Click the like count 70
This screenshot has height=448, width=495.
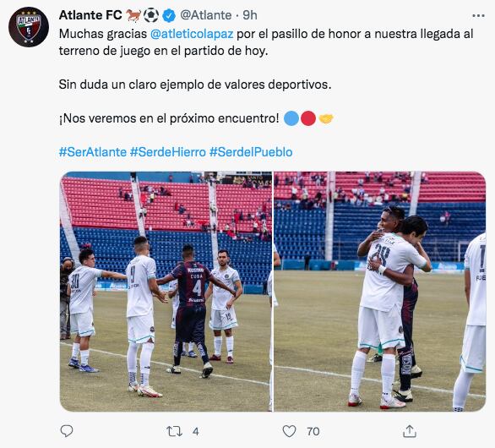[313, 432]
